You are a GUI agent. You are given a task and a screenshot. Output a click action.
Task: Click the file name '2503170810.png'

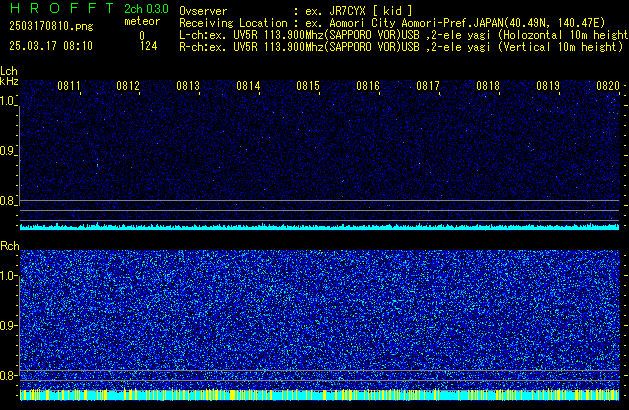pos(51,26)
